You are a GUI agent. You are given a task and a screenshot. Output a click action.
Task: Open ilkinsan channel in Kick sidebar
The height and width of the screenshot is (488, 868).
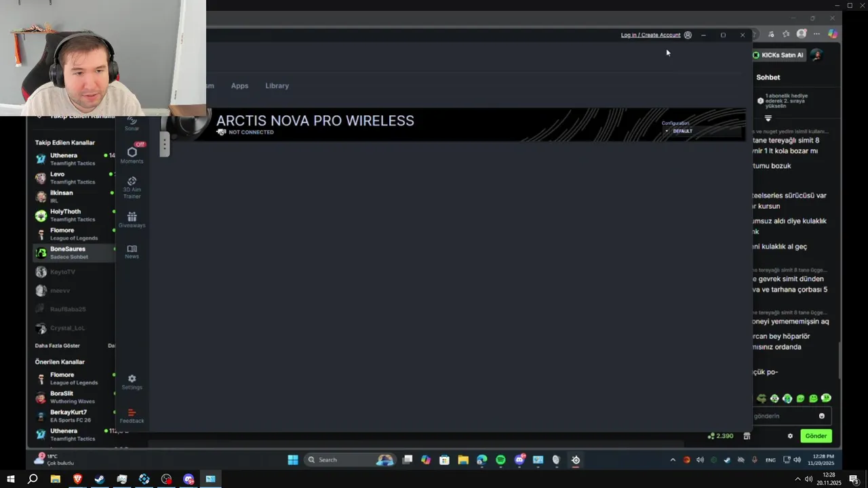coord(75,197)
